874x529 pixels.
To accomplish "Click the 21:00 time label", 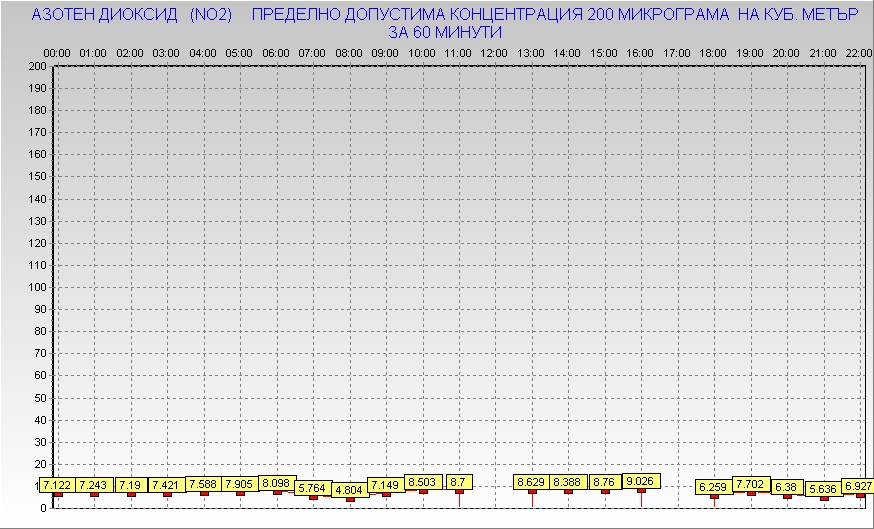I will tap(823, 54).
